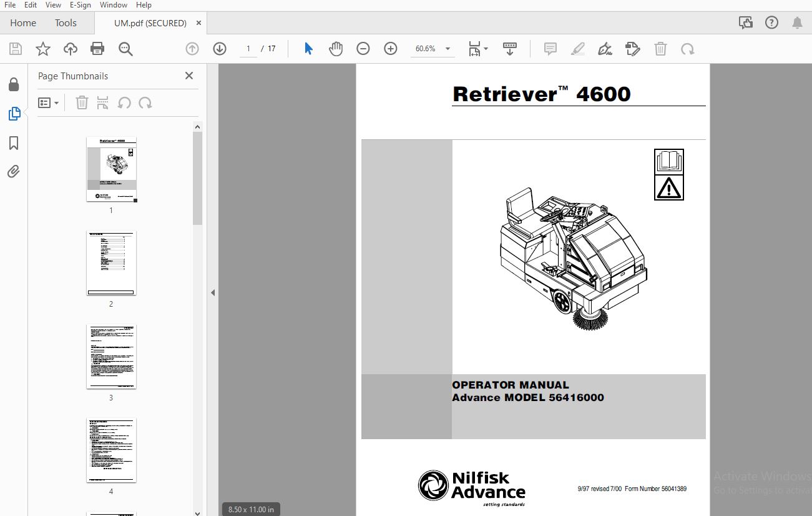
Task: Activate the selection arrow tool
Action: coord(308,49)
